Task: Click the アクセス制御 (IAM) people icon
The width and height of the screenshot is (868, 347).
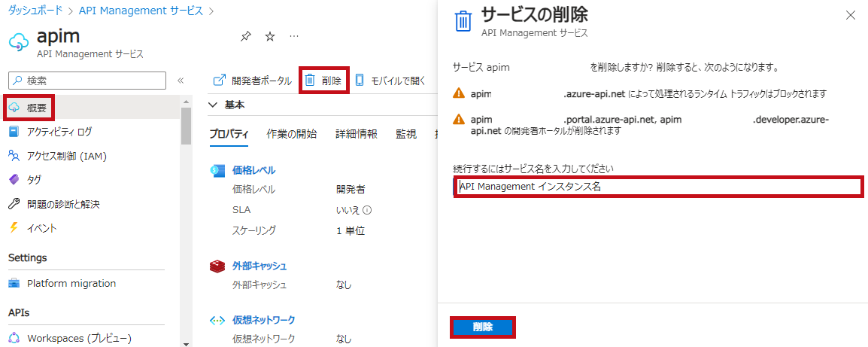Action: pos(14,156)
